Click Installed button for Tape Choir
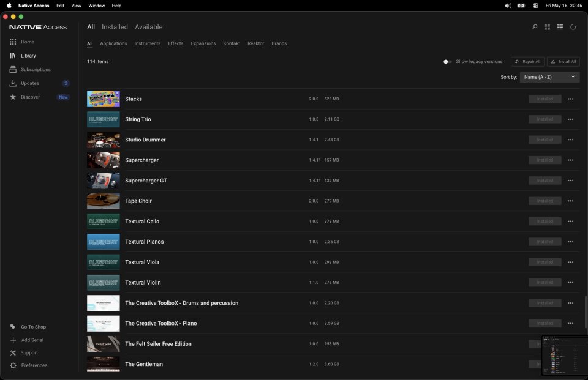 click(545, 201)
